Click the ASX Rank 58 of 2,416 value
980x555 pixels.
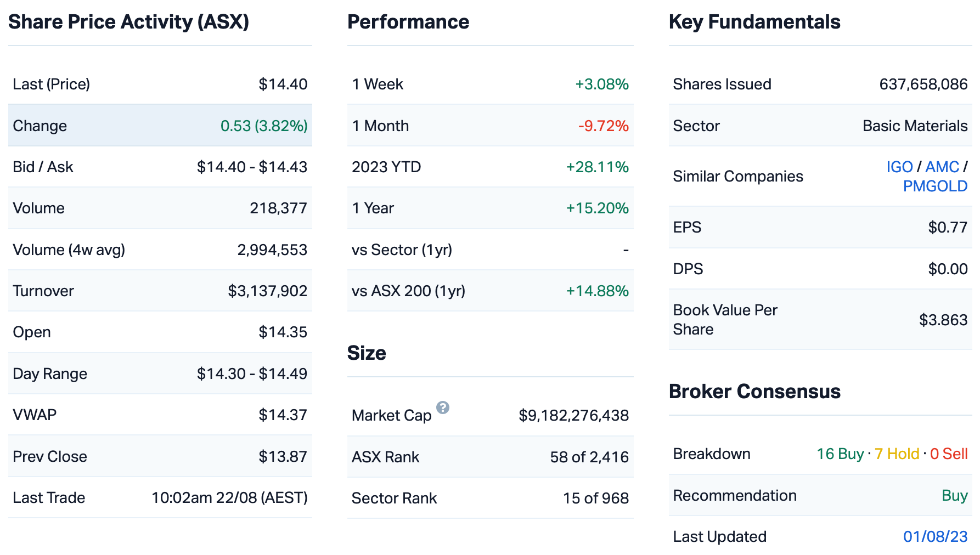pyautogui.click(x=589, y=457)
